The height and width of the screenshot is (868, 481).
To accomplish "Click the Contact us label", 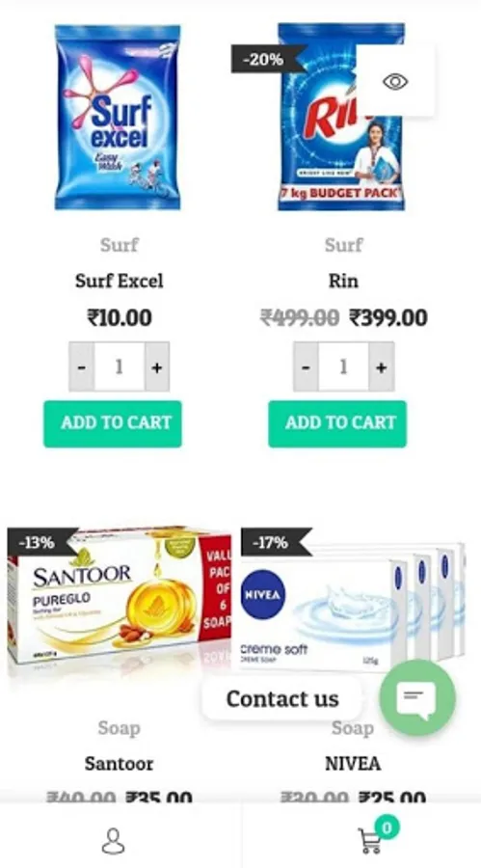I will (x=282, y=698).
